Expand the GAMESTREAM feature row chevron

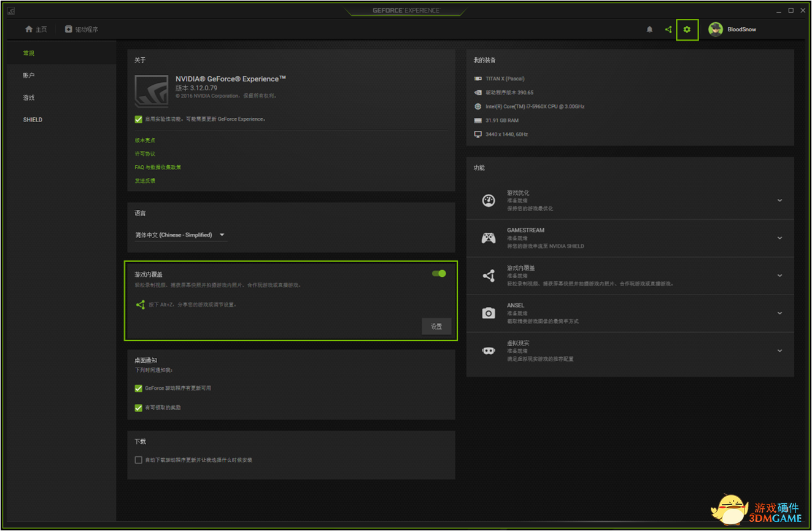point(779,238)
